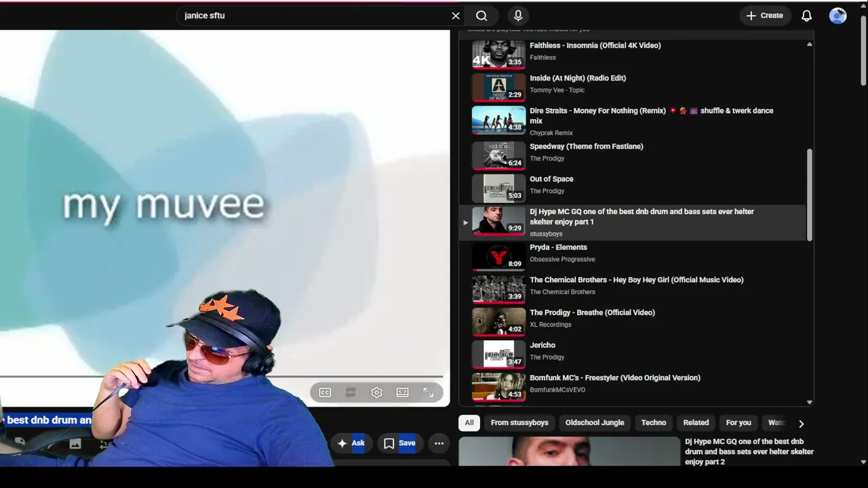Open the Inside (At Night) thumbnail
Screen dimensions: 868x488
(x=498, y=87)
